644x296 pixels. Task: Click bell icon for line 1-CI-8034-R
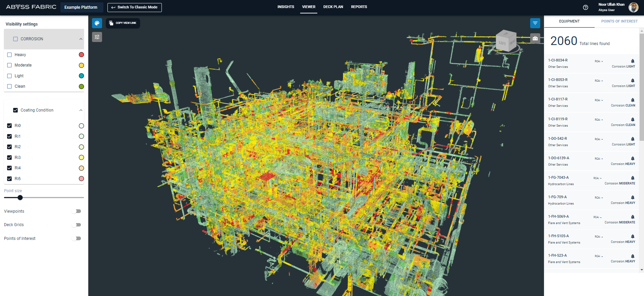pos(633,61)
